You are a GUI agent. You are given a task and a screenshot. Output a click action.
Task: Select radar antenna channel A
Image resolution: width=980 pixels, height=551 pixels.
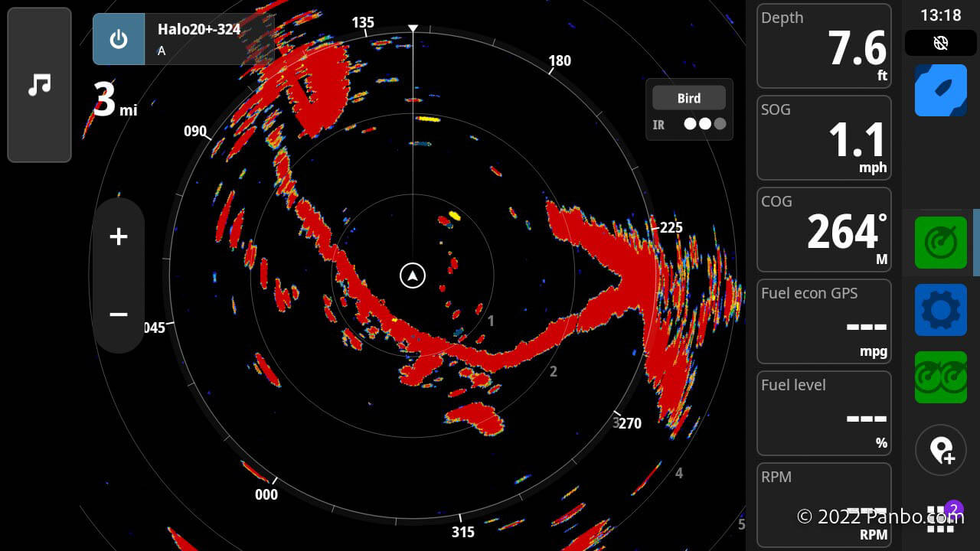[x=161, y=51]
